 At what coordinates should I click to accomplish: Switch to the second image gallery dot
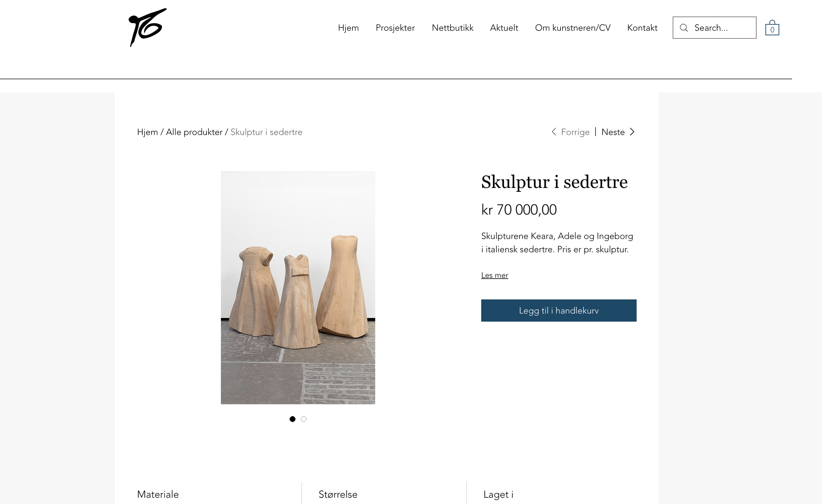click(x=303, y=419)
